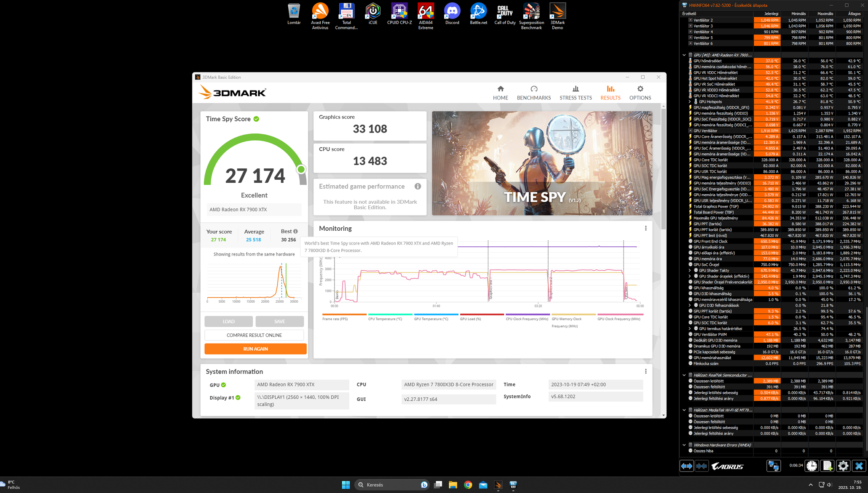
Task: Collapse the GPU [#0] AMD Radeon sensor group
Action: [x=684, y=55]
